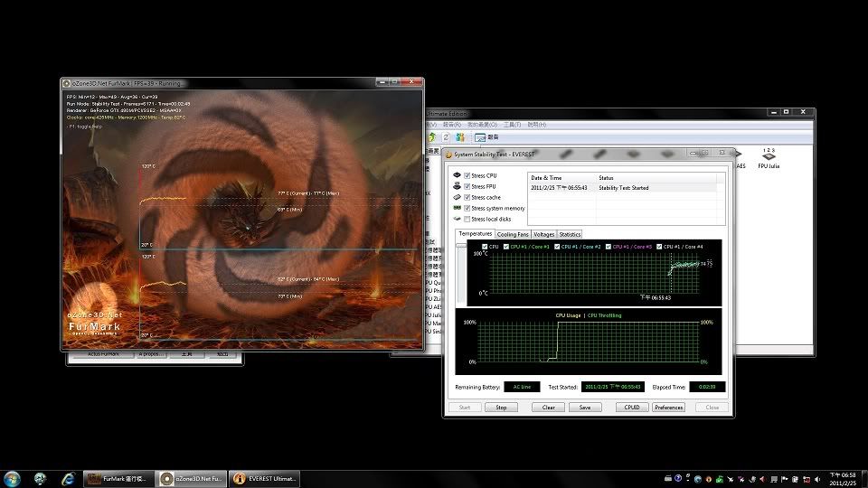Toggle CPU #1 / Core #2 graph checkbox
The height and width of the screenshot is (488, 868).
(557, 247)
